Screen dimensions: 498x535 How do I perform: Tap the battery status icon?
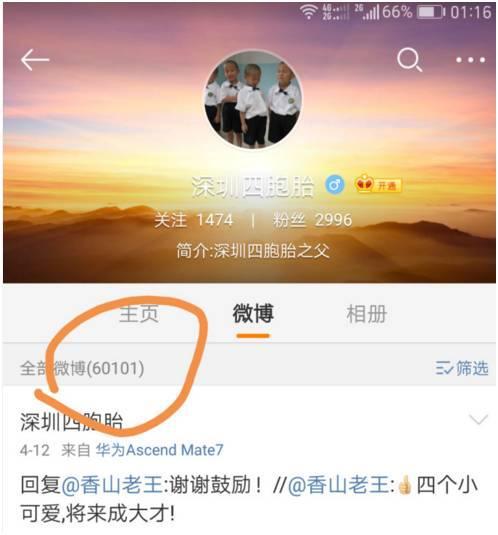pyautogui.click(x=431, y=12)
